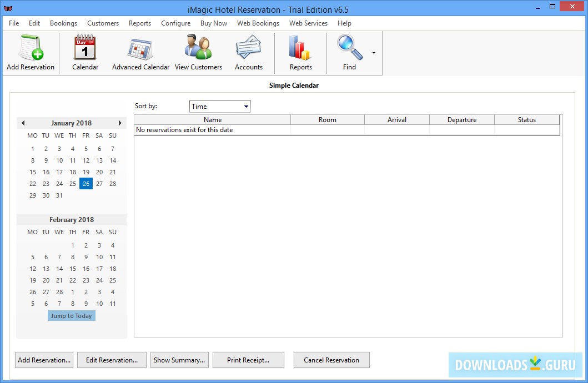
Task: Select the Calendar toolbar icon
Action: pyautogui.click(x=84, y=53)
